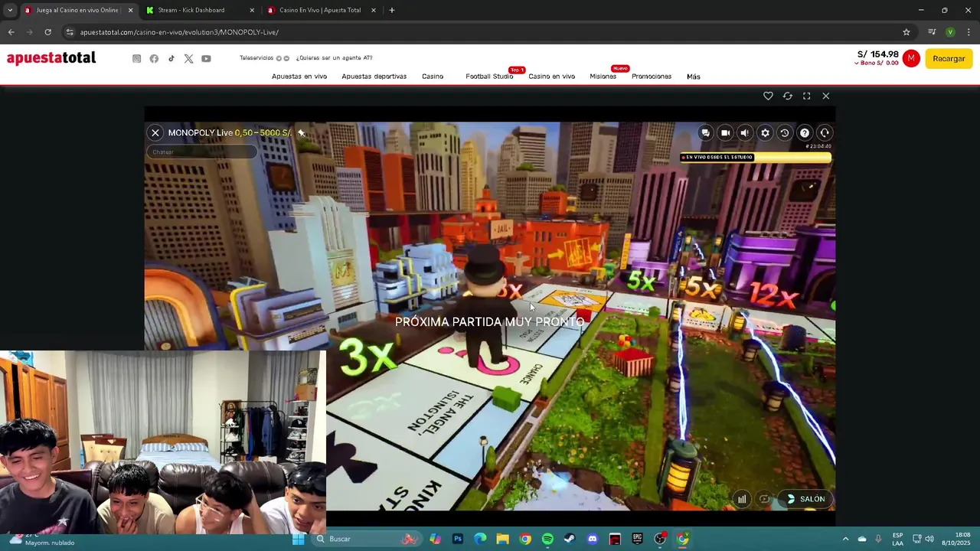Go back to the previous page
The image size is (980, 551).
pos(11,32)
